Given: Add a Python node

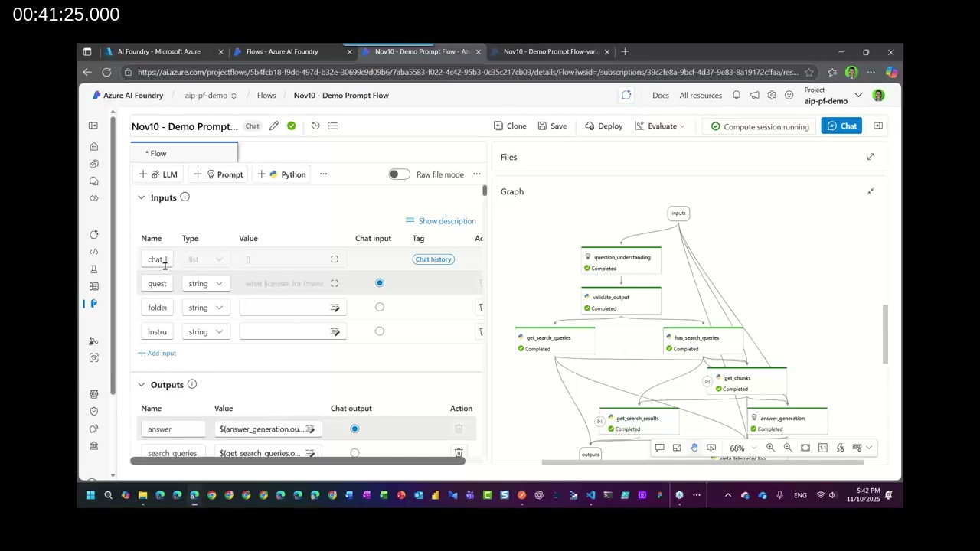Looking at the screenshot, I should click(x=282, y=174).
